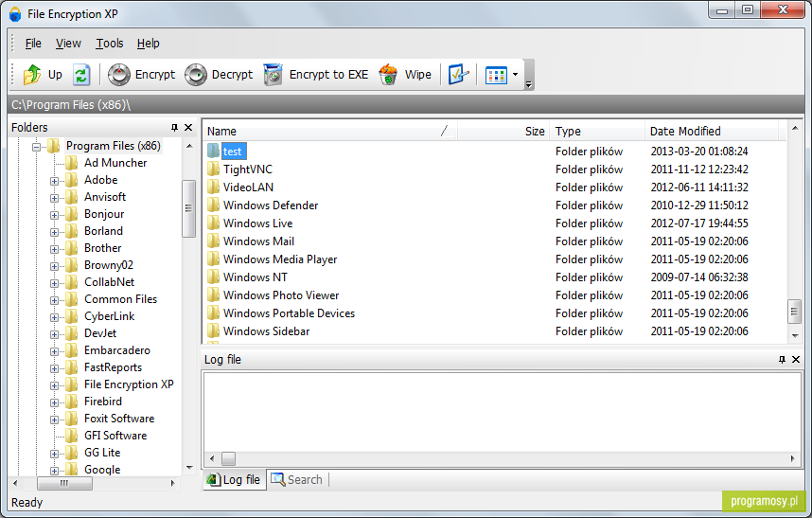Select GFI Software folder in tree
The height and width of the screenshot is (518, 812).
point(115,436)
